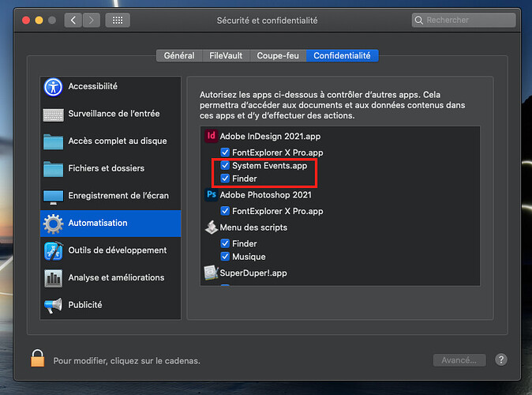This screenshot has height=395, width=532.
Task: Select Publicité label in sidebar
Action: [85, 305]
